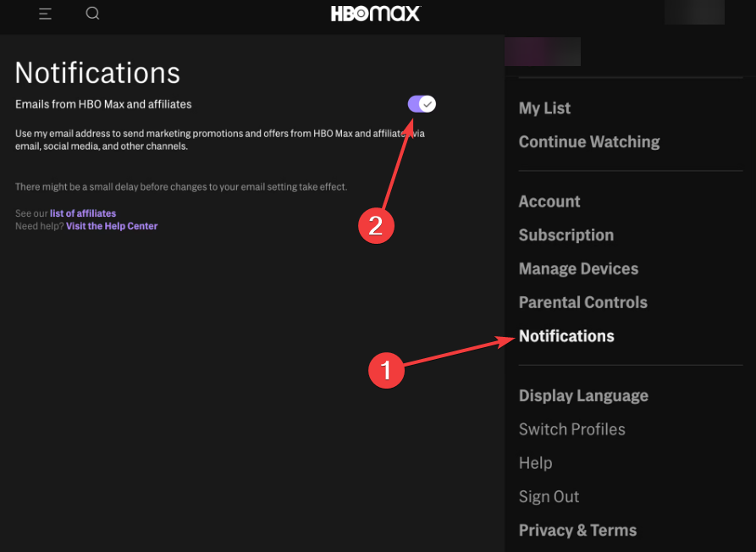
Task: Click the blurred profile name at top right
Action: point(694,12)
